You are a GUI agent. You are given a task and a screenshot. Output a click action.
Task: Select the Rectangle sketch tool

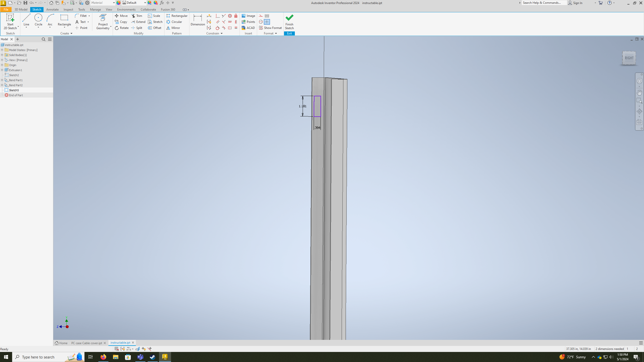(x=64, y=20)
